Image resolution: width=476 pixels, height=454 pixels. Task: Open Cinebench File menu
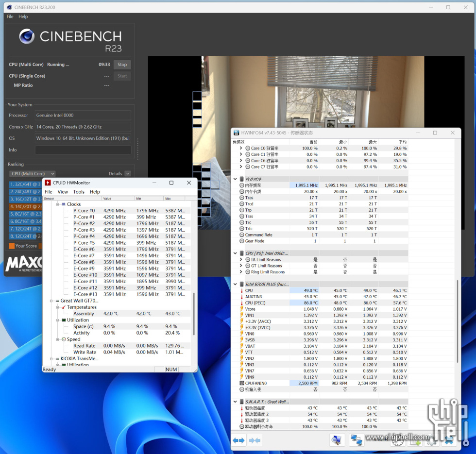[10, 17]
